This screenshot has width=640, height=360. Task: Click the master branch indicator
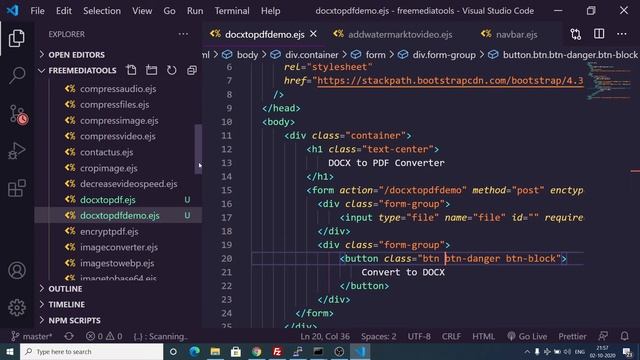[32, 336]
